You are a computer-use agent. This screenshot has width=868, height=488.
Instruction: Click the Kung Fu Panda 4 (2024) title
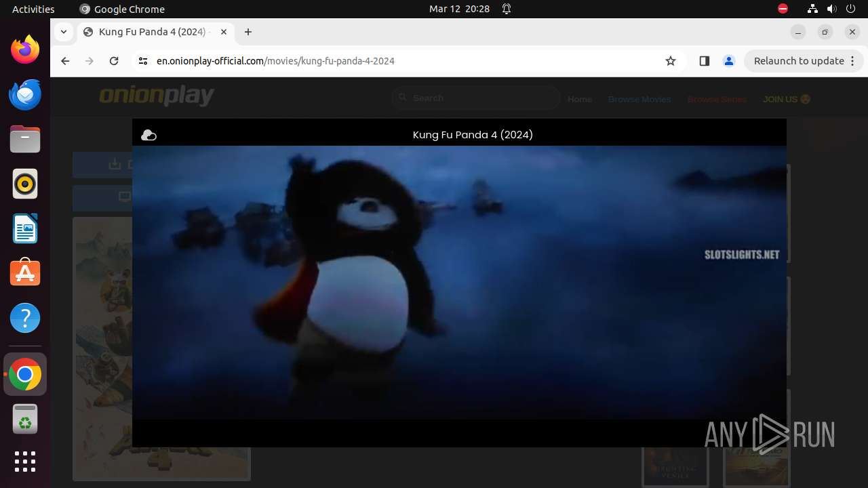pos(473,135)
